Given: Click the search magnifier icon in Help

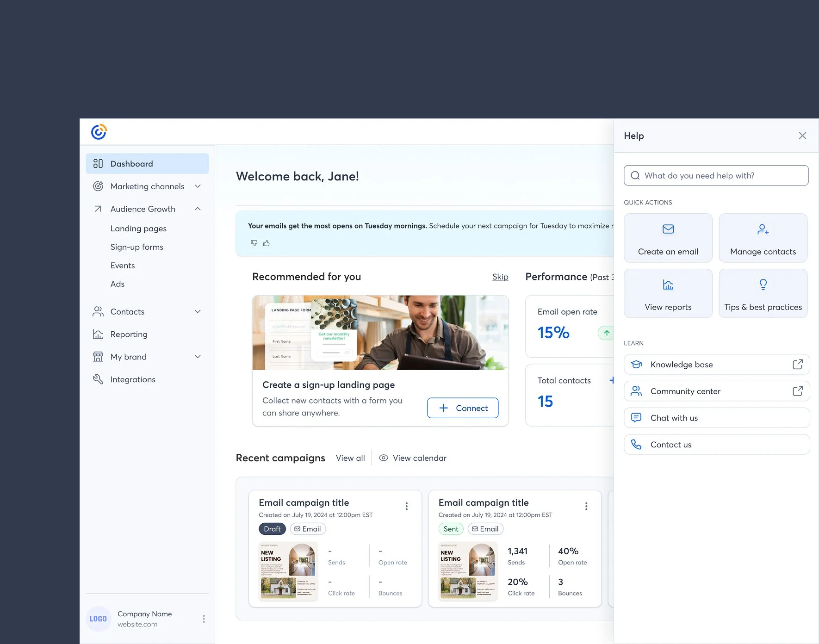Looking at the screenshot, I should point(635,176).
